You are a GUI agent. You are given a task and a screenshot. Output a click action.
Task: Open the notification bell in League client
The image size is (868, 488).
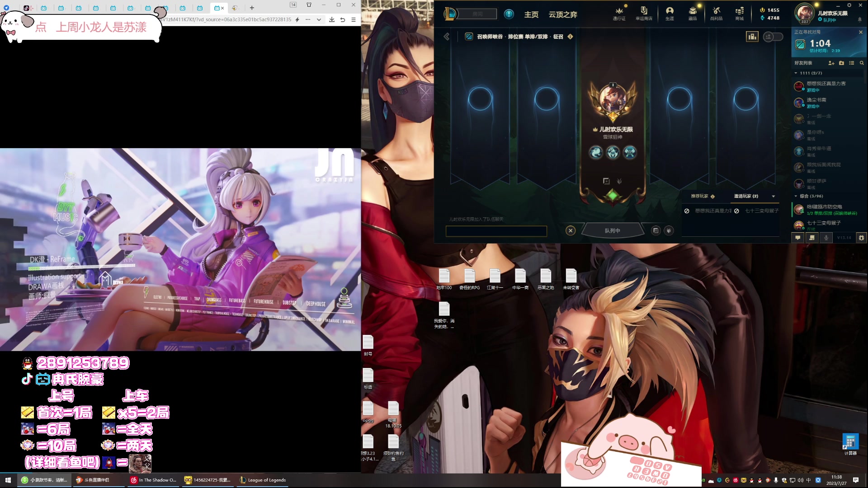[x=860, y=19]
